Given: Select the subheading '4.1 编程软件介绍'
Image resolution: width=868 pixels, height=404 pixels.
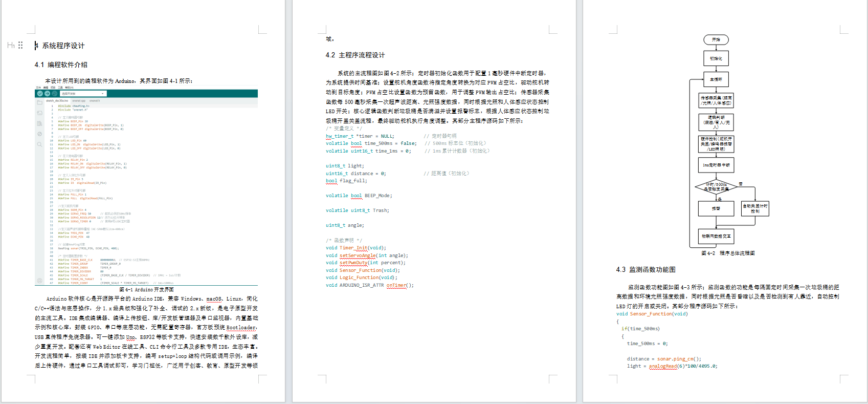Looking at the screenshot, I should (x=61, y=65).
